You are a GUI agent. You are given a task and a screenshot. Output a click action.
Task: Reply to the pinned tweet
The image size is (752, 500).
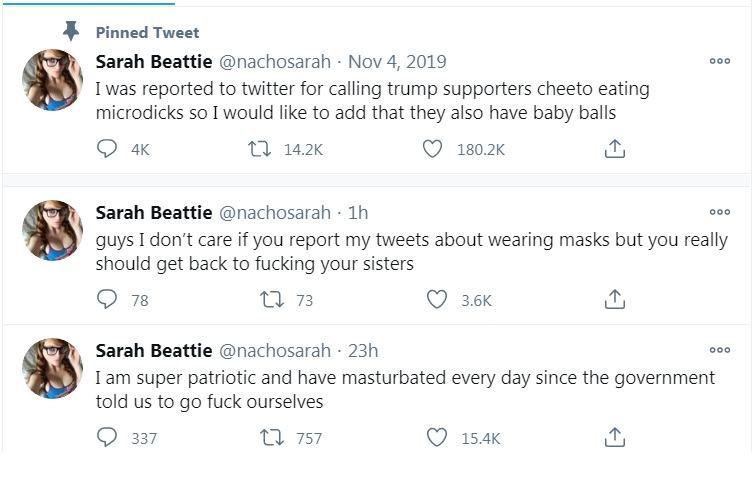[107, 149]
